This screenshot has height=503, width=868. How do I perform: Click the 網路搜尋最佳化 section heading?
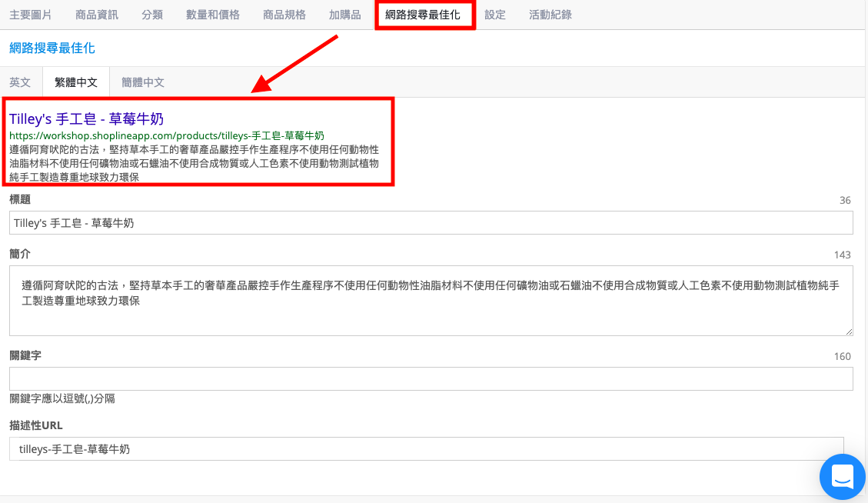(x=52, y=48)
